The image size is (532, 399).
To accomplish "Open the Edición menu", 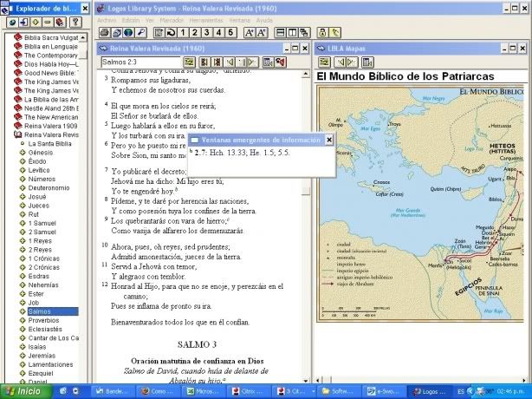I will 131,20.
